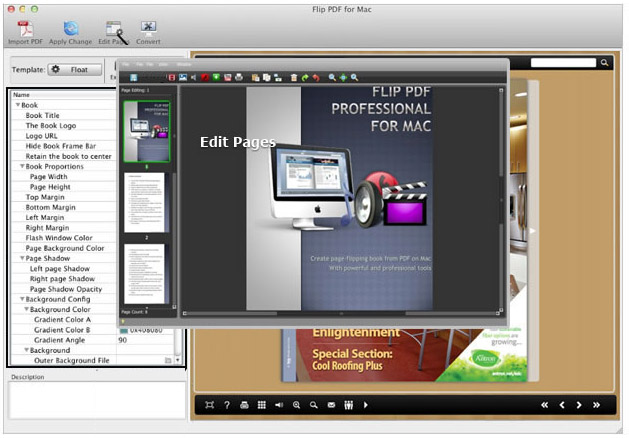Click the Convert toolbar icon

tap(148, 29)
